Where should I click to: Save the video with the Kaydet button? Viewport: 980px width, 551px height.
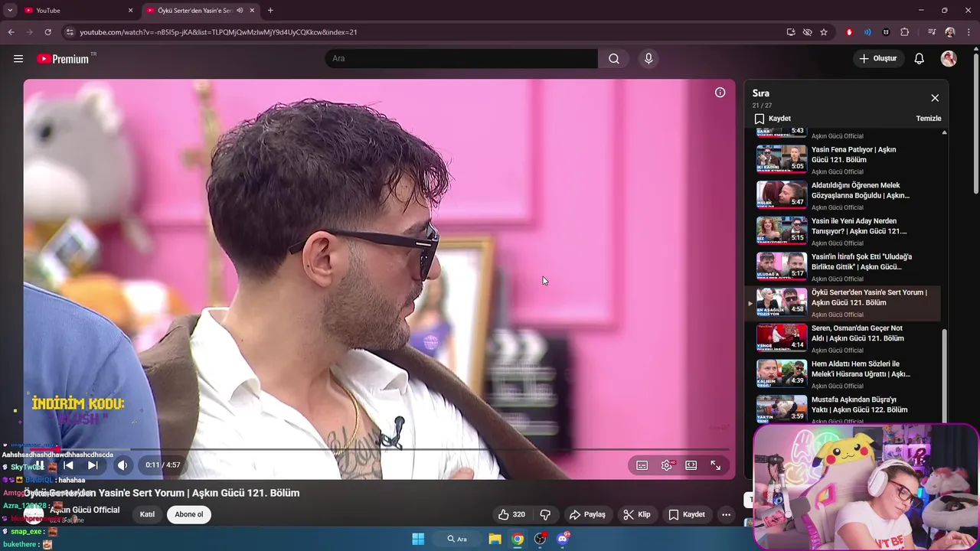(x=687, y=514)
